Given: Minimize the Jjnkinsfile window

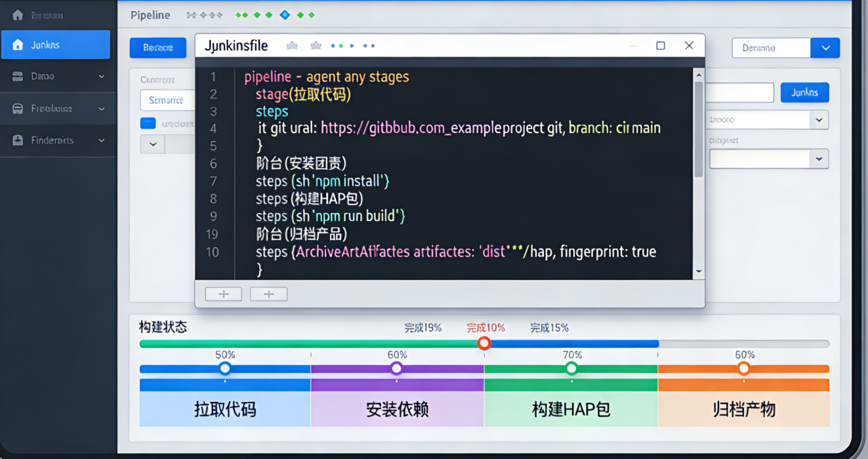Looking at the screenshot, I should (x=633, y=46).
